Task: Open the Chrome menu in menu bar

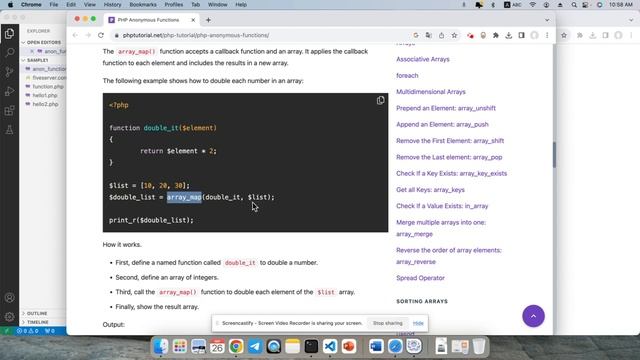Action: tap(31, 4)
